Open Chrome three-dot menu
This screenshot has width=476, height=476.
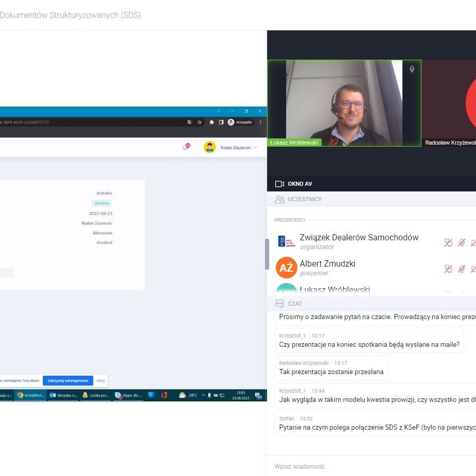tap(260, 122)
